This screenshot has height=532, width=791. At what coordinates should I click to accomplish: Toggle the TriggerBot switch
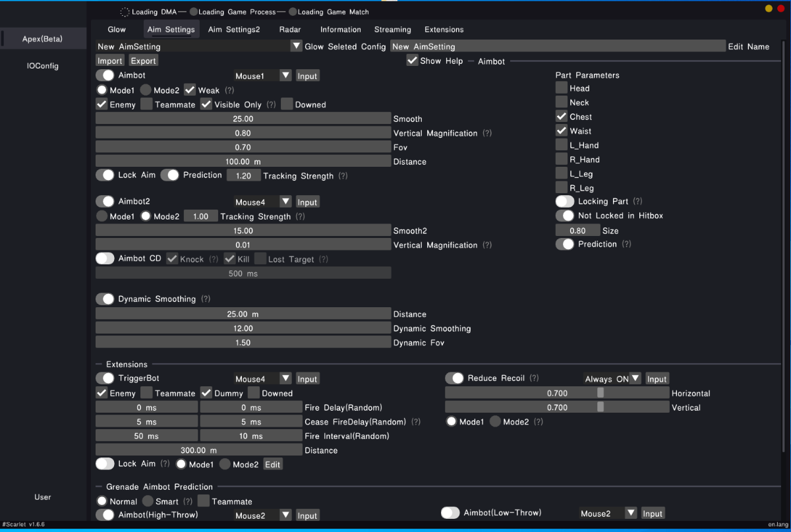point(105,378)
